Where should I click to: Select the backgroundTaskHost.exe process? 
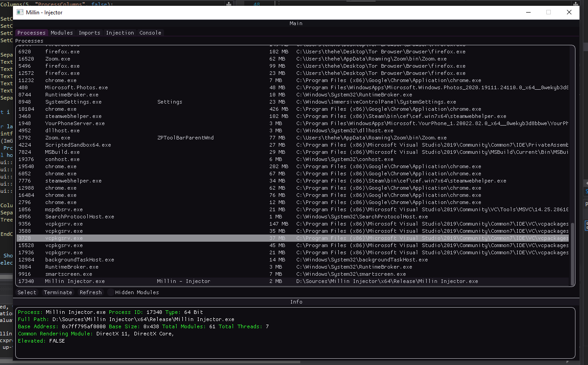[293, 260]
